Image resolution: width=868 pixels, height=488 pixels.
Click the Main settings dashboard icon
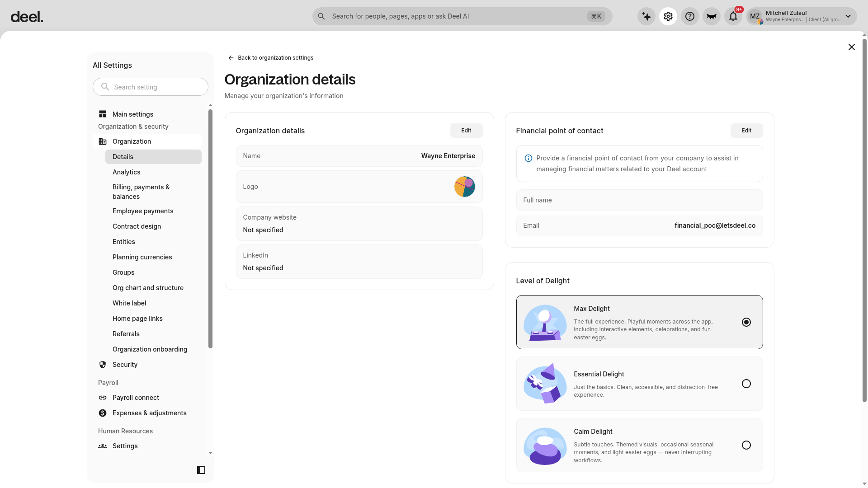click(x=103, y=114)
